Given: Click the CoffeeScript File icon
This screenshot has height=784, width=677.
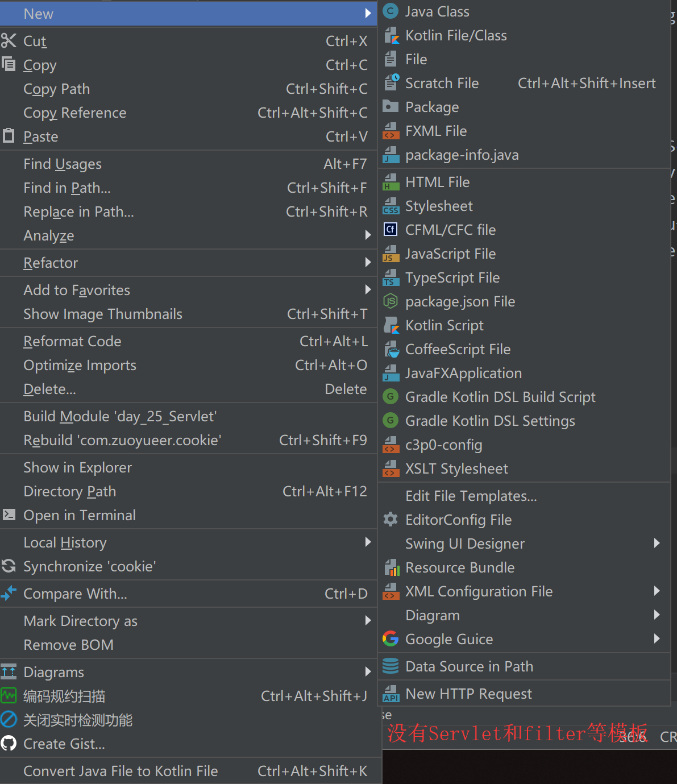Looking at the screenshot, I should (391, 349).
